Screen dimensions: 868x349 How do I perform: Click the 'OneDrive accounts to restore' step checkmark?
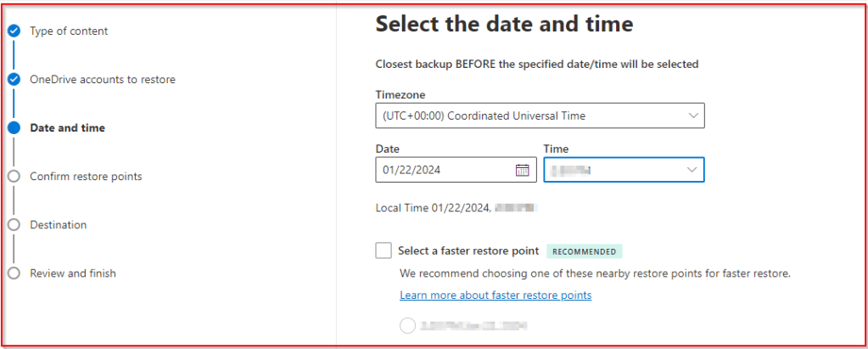point(14,80)
